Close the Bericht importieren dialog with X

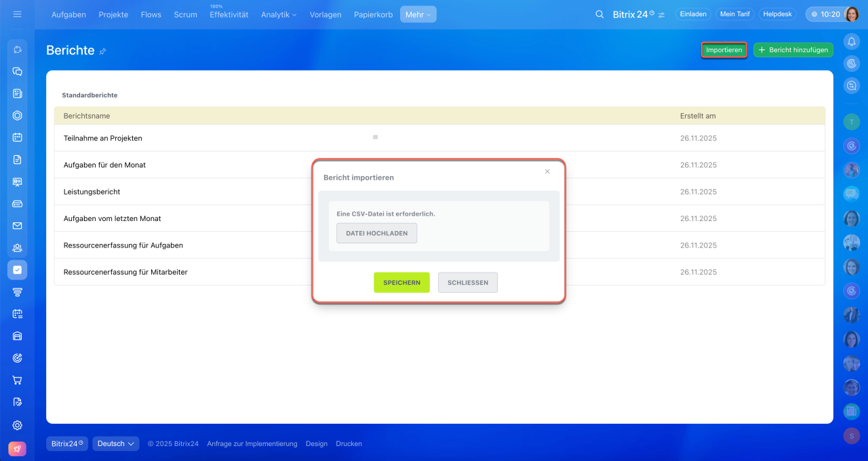pos(547,172)
